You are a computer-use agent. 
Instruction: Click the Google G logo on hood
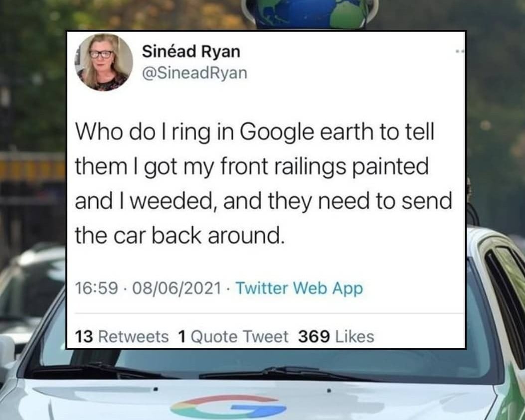pos(228,407)
